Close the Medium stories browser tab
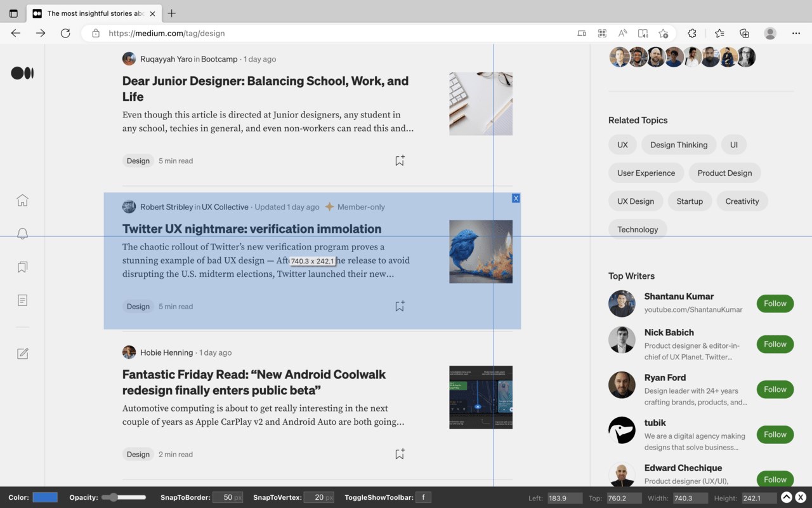Image resolution: width=812 pixels, height=508 pixels. 152,13
